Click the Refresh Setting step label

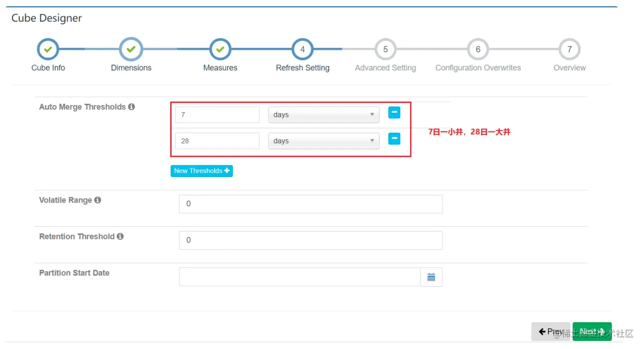pos(303,68)
